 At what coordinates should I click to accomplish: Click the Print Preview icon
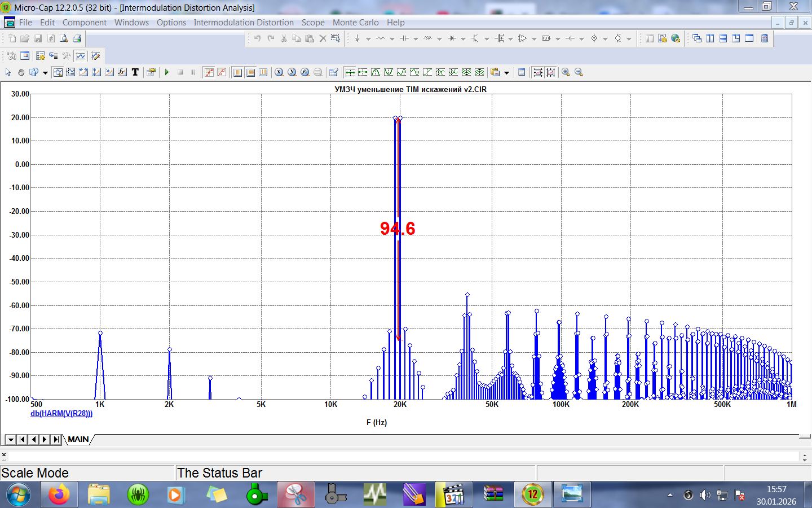tap(64, 38)
